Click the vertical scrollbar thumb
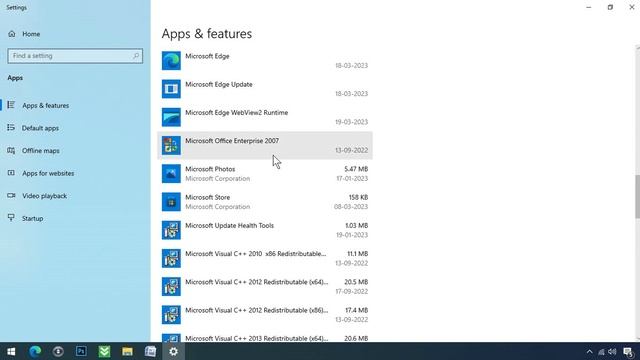640x360 pixels. pyautogui.click(x=637, y=197)
